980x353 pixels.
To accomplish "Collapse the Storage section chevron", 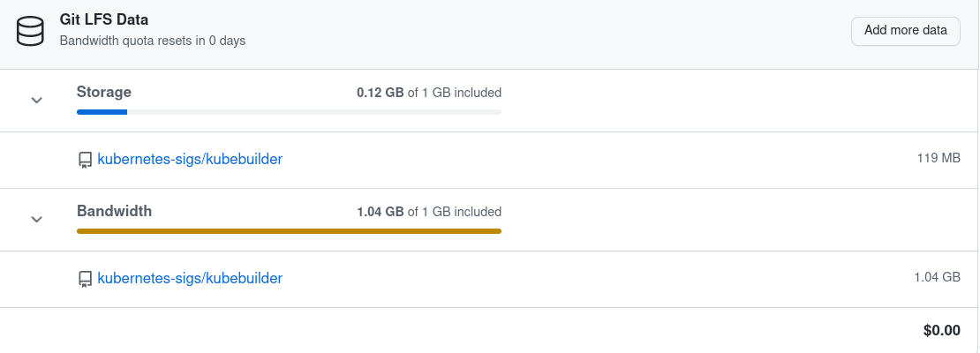I will [37, 100].
